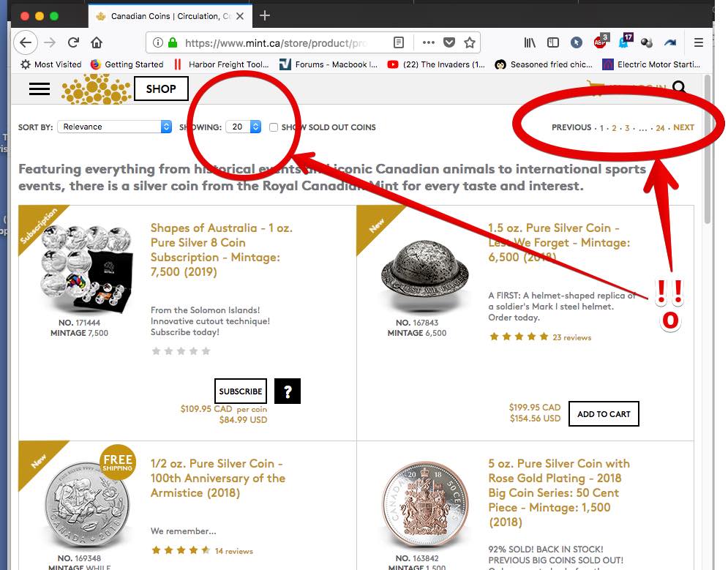
Task: View site information icon in address bar
Action: (x=158, y=42)
